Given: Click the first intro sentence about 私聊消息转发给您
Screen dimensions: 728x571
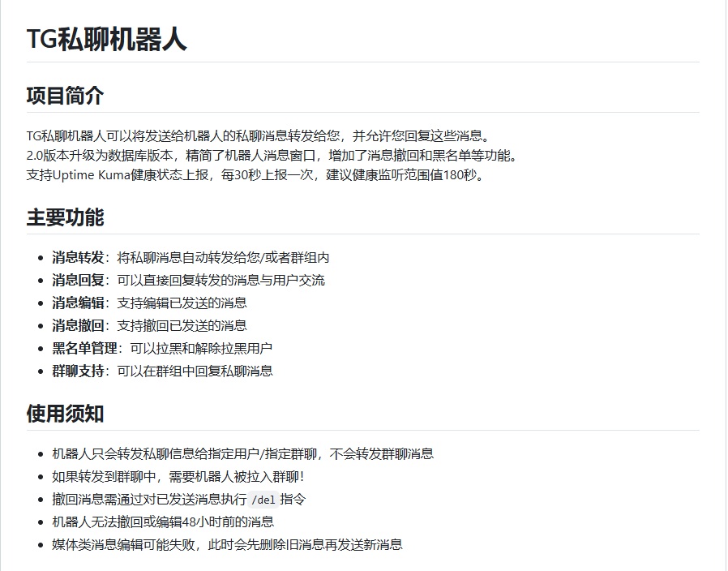Looking at the screenshot, I should [x=258, y=135].
